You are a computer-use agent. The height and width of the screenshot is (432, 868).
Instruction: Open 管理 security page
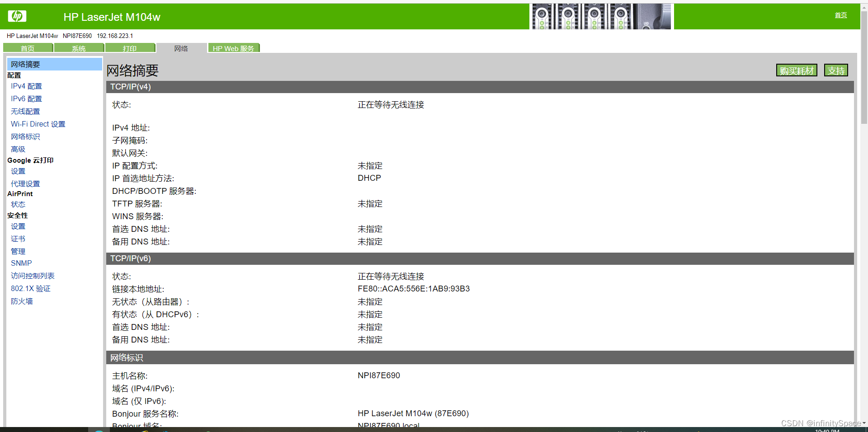18,251
